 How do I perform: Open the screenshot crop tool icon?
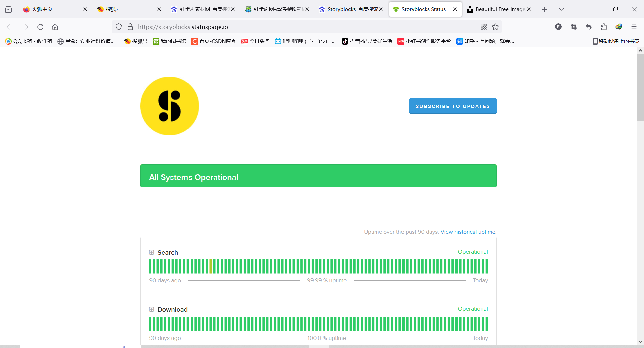pyautogui.click(x=574, y=27)
